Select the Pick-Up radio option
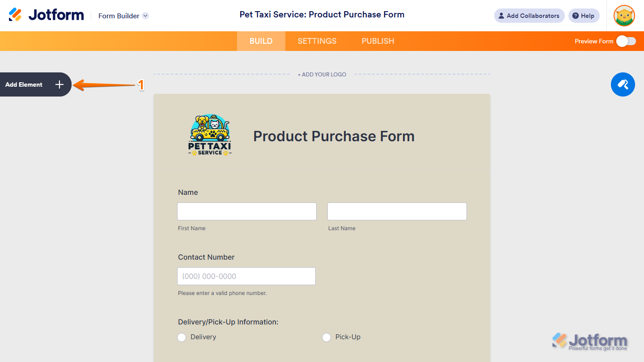Image resolution: width=644 pixels, height=362 pixels. click(326, 337)
